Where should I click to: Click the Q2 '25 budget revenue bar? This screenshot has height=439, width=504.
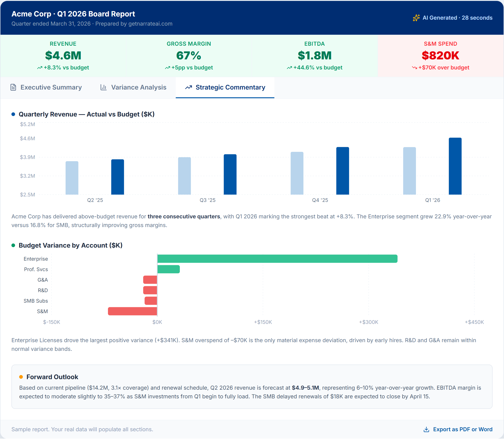coord(72,178)
